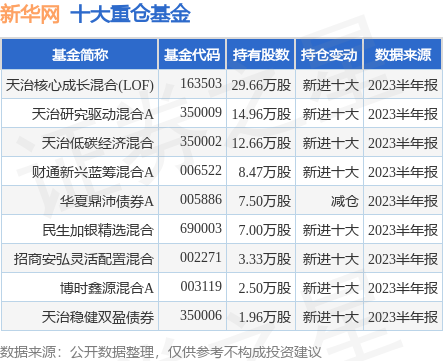
Task: Click the 14.96万股 holdings cell
Action: tap(261, 114)
